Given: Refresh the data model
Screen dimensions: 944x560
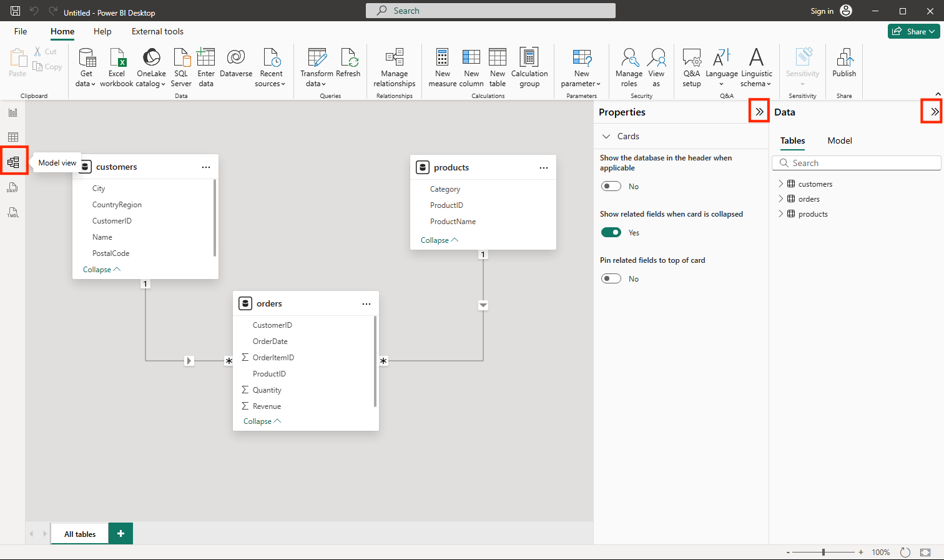Looking at the screenshot, I should [348, 62].
